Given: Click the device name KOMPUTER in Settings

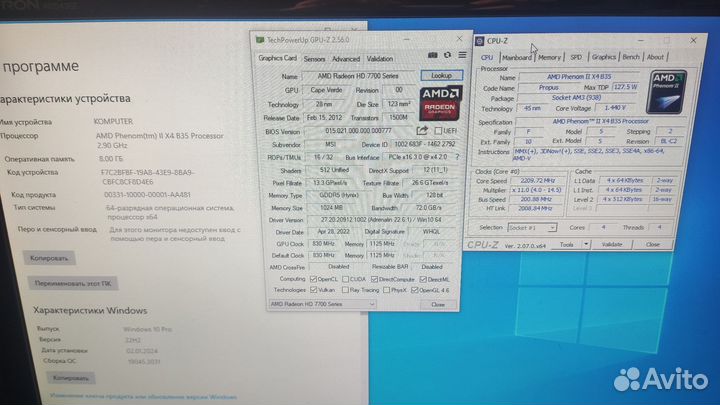Looking at the screenshot, I should click(113, 121).
